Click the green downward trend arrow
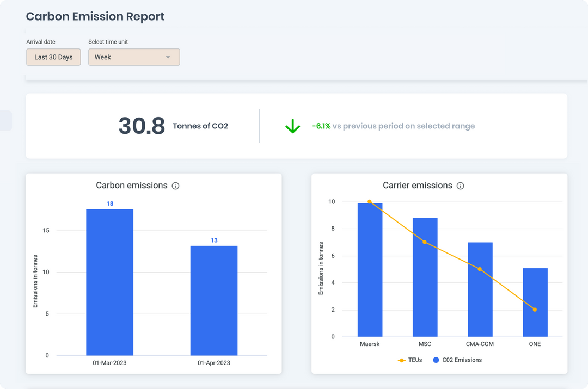The width and height of the screenshot is (588, 389). [x=292, y=126]
